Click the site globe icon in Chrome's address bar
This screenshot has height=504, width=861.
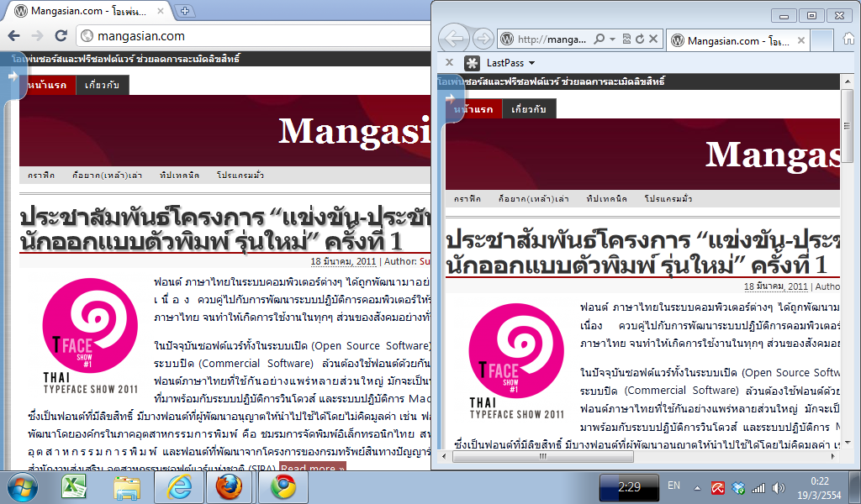pos(87,36)
